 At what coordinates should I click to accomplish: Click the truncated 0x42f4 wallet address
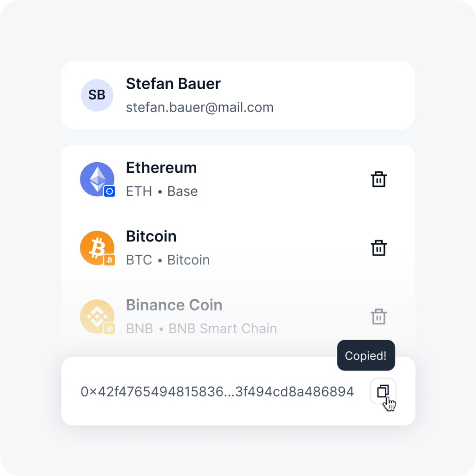[217, 391]
